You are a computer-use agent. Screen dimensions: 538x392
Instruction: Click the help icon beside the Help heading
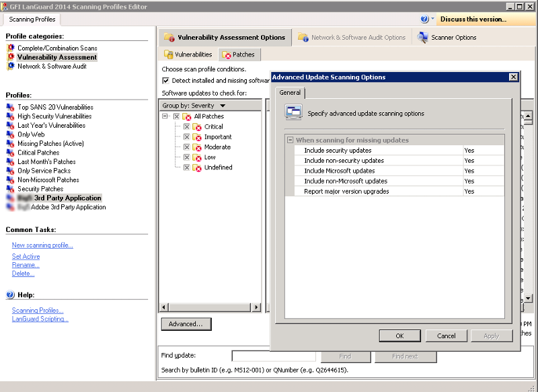10,295
